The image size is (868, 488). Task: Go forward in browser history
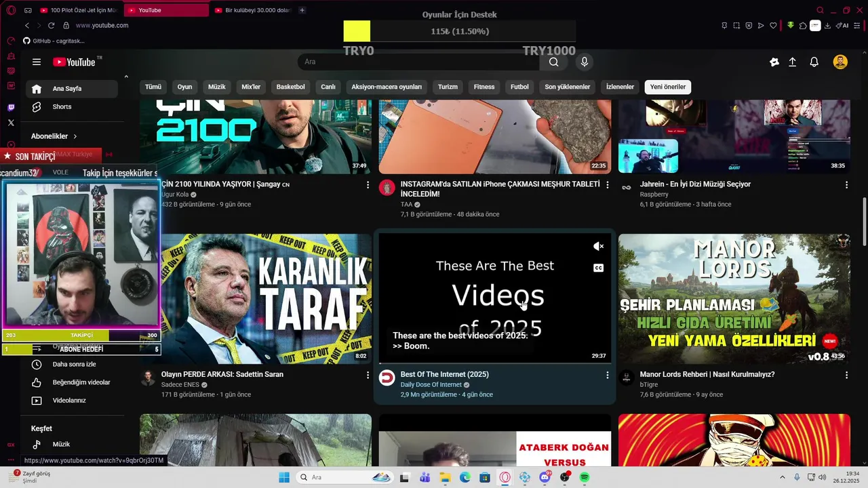pyautogui.click(x=39, y=25)
